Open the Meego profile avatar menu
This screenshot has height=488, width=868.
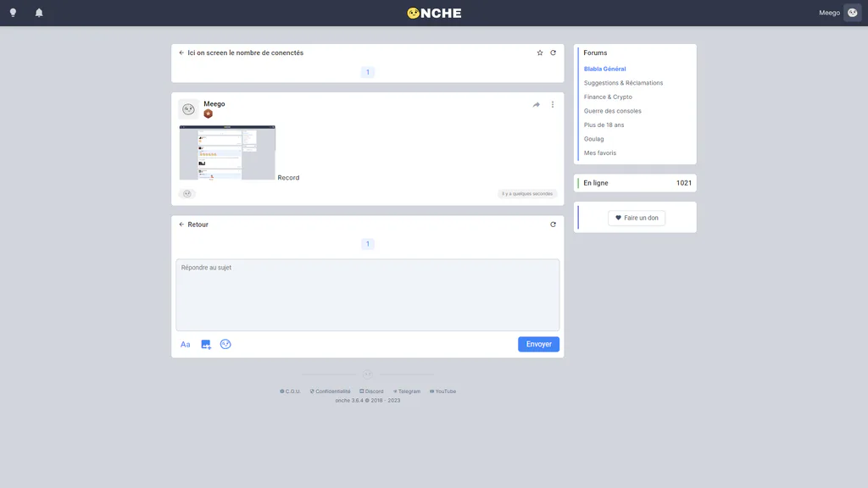[853, 13]
